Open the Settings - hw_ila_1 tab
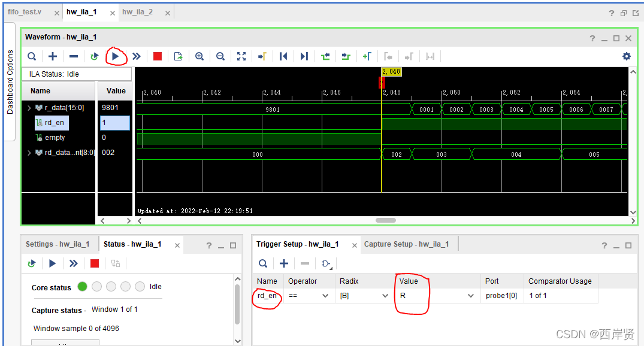Image resolution: width=644 pixels, height=346 pixels. coord(58,244)
